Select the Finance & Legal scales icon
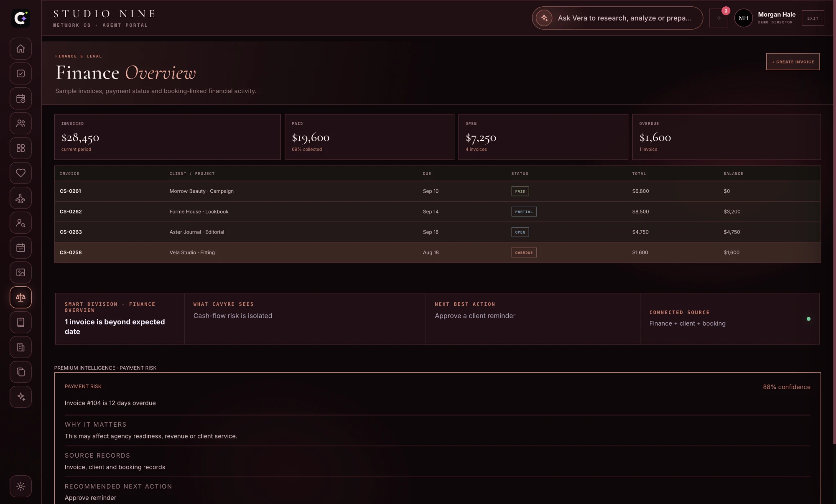Viewport: 836px width, 504px height. click(20, 297)
